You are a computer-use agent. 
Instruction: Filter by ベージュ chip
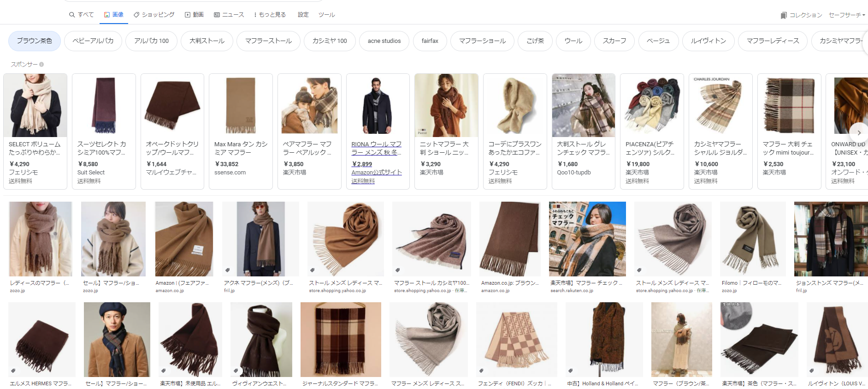click(658, 41)
